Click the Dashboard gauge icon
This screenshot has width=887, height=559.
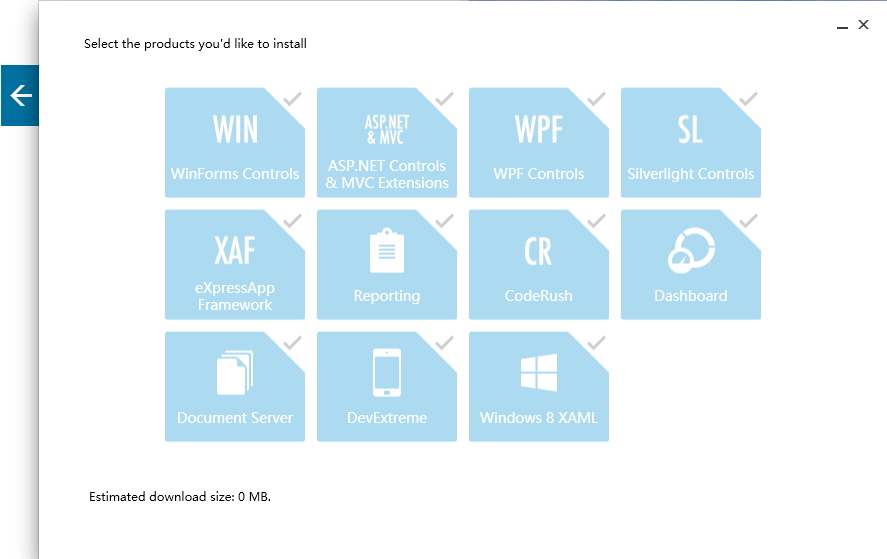coord(690,251)
